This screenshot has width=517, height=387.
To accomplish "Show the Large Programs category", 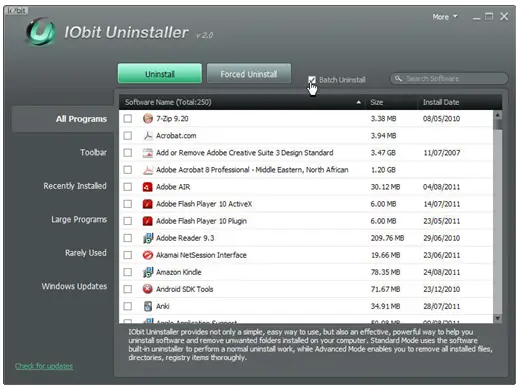I will [79, 219].
